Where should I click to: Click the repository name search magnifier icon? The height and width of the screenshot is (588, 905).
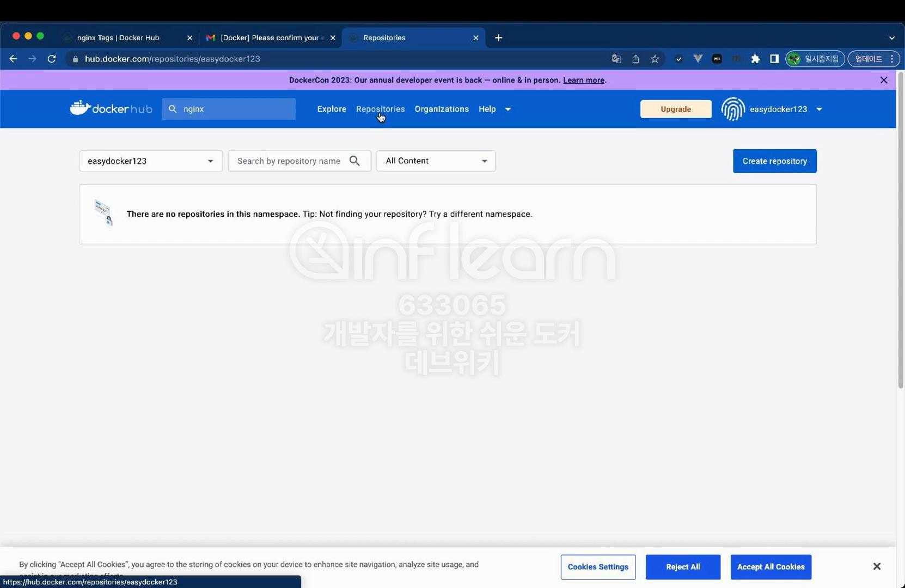pos(354,161)
